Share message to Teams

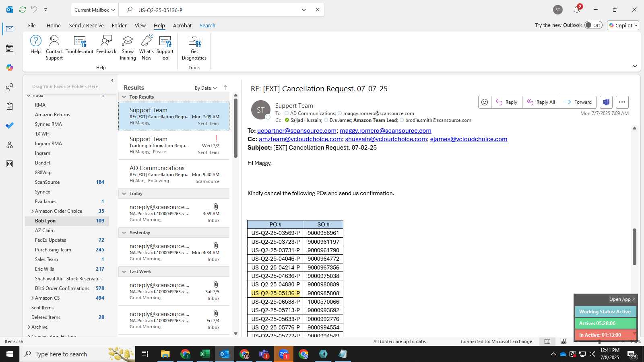tap(606, 102)
